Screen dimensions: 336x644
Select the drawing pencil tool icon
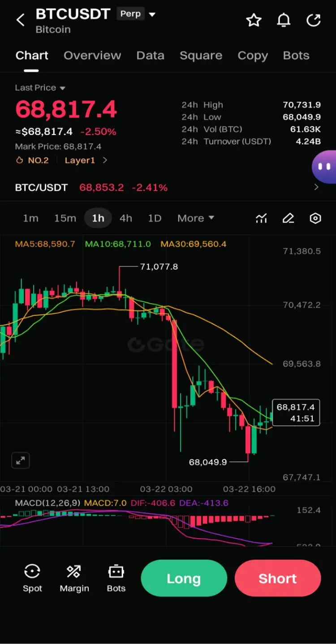288,218
